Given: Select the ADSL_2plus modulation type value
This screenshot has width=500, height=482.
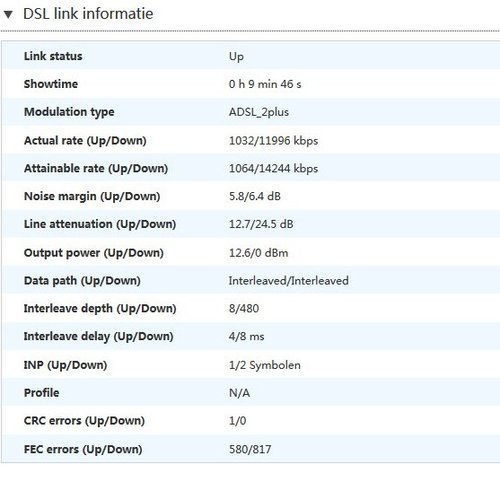Looking at the screenshot, I should [259, 112].
